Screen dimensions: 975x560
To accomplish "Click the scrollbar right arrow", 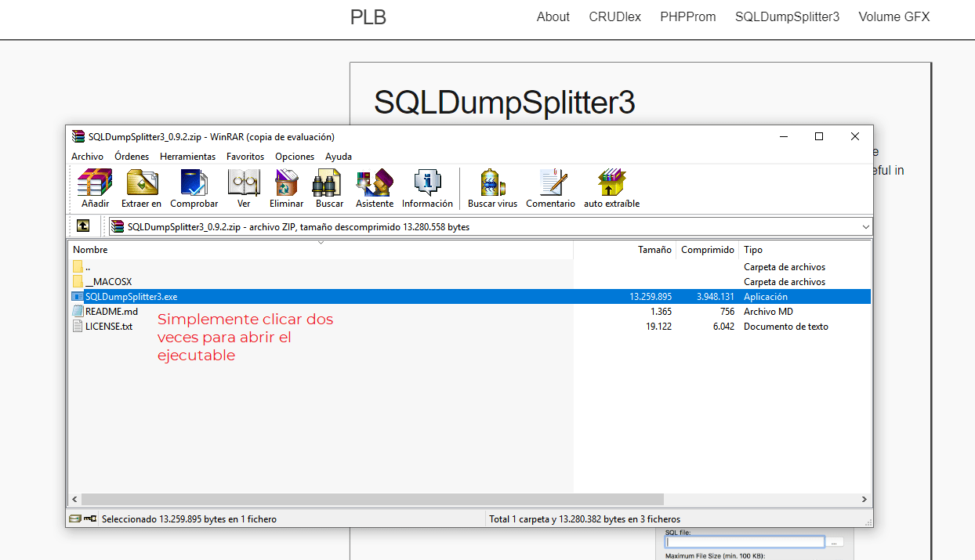I will [865, 499].
